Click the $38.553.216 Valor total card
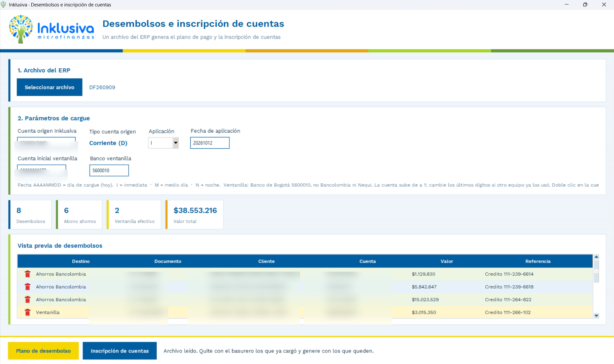 [195, 214]
